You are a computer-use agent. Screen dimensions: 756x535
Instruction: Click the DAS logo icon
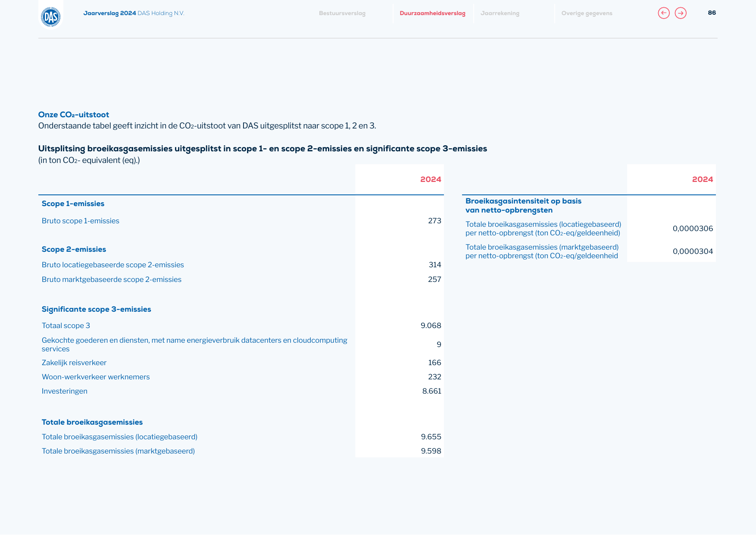[51, 17]
